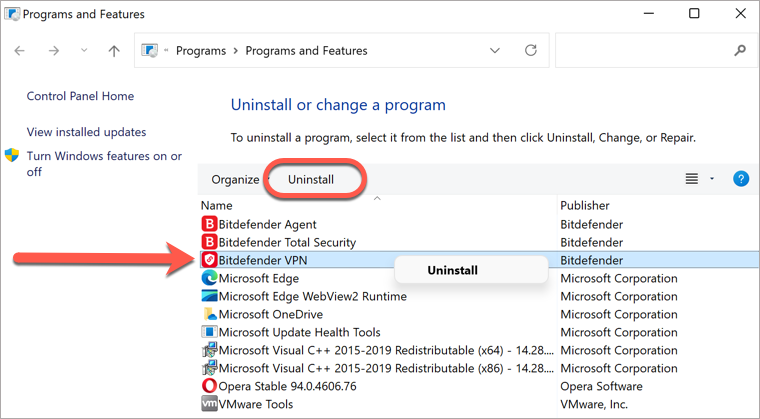
Task: Click the view options list icon
Action: point(692,179)
